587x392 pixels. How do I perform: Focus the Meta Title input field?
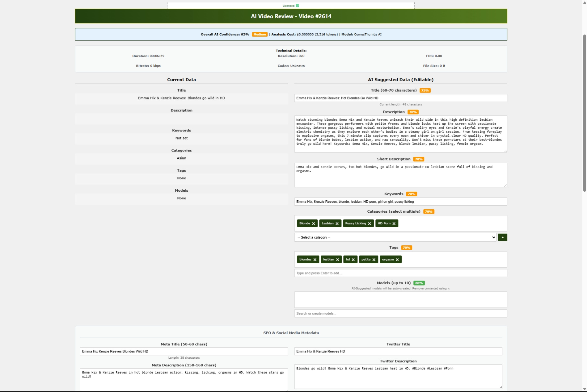184,351
